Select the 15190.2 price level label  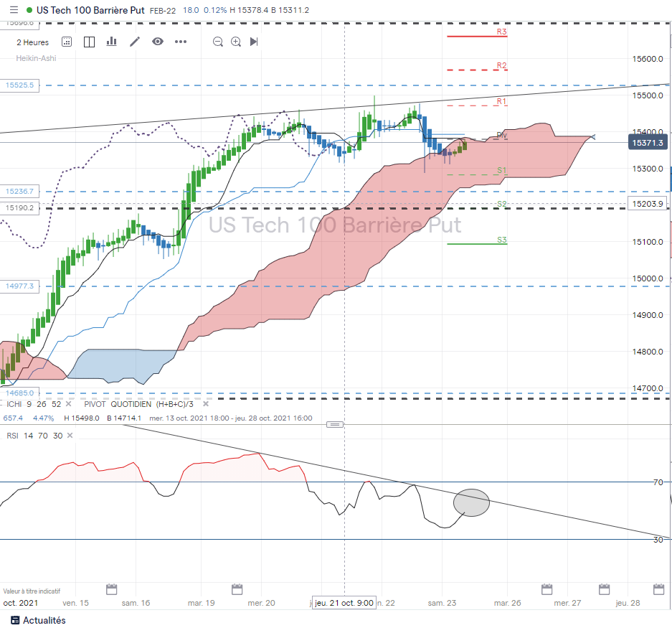coord(19,208)
